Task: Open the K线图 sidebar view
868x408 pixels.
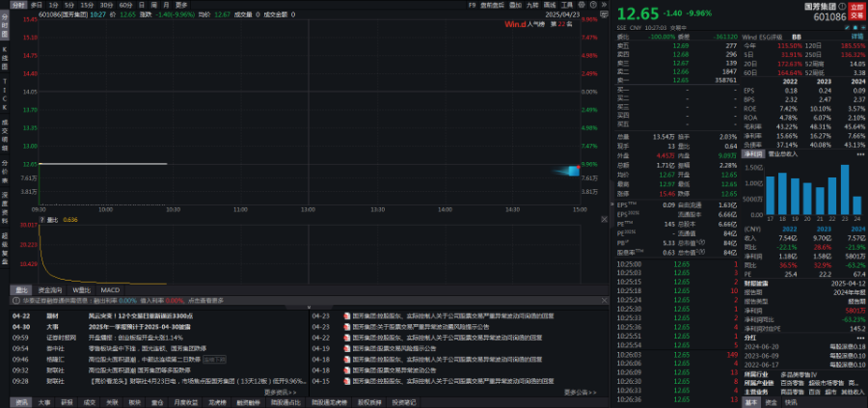Action: (x=5, y=58)
